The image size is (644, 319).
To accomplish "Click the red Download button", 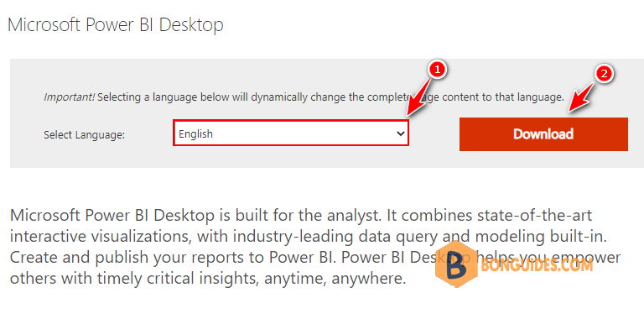I will (543, 134).
